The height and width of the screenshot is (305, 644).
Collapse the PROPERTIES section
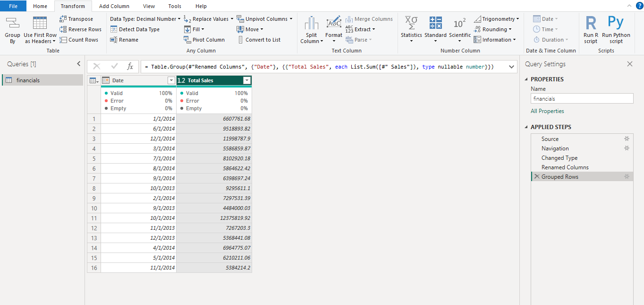(527, 79)
